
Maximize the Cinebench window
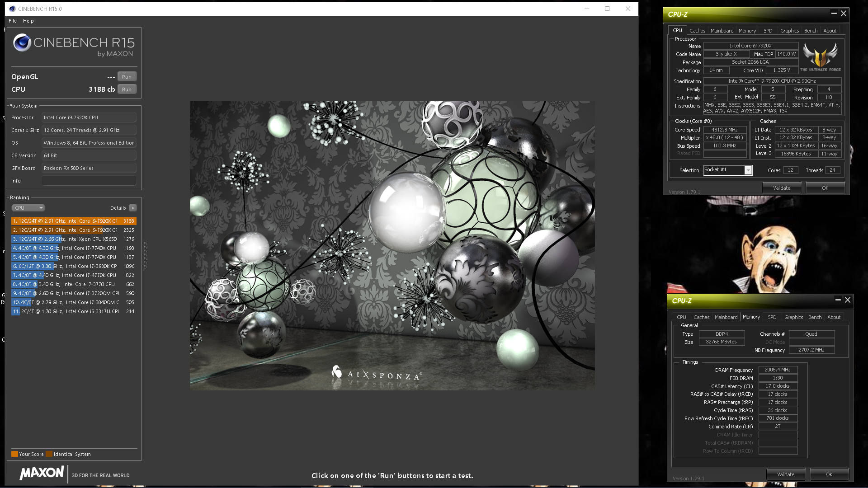[x=607, y=9]
